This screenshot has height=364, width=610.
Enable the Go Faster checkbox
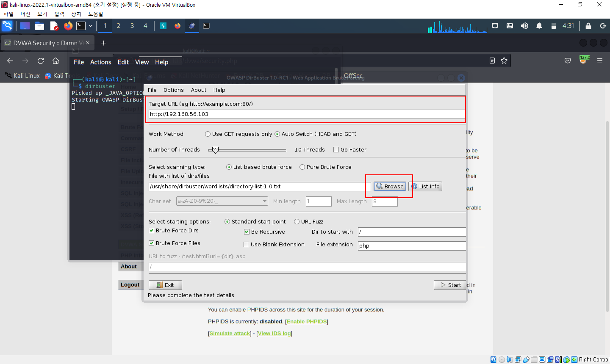pos(336,149)
